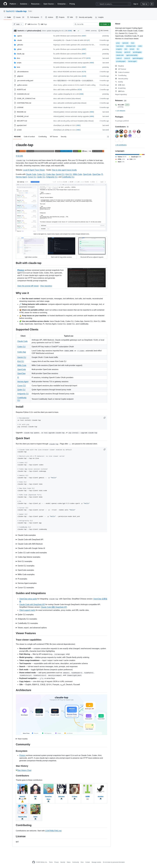
Task: Click the Sign up button
Action: coord(145,4)
